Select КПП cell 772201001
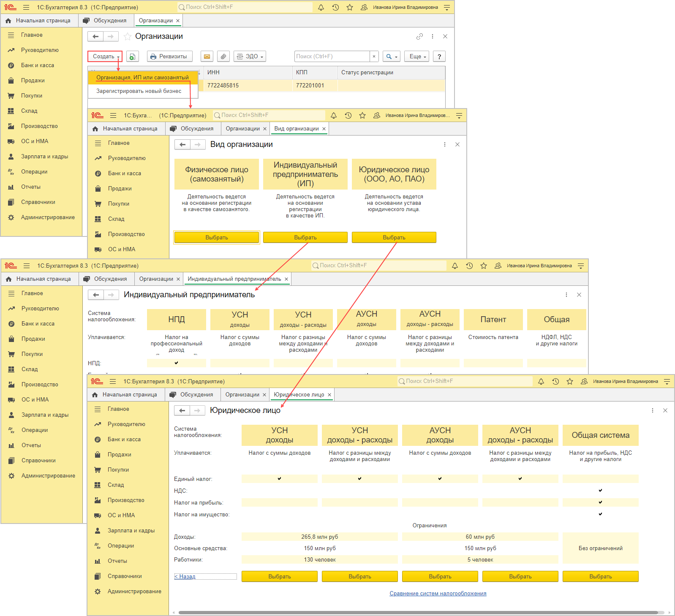The width and height of the screenshot is (675, 616). tap(315, 85)
